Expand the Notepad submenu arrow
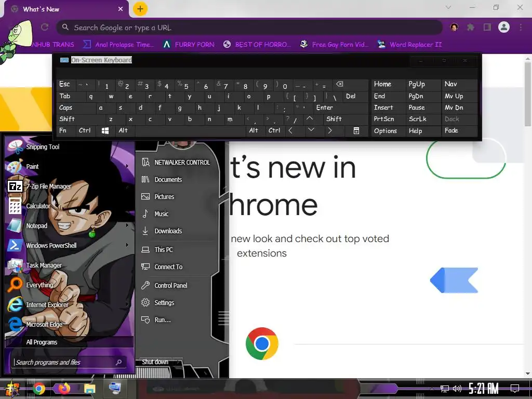Viewport: 532px width, 399px height. (x=127, y=225)
